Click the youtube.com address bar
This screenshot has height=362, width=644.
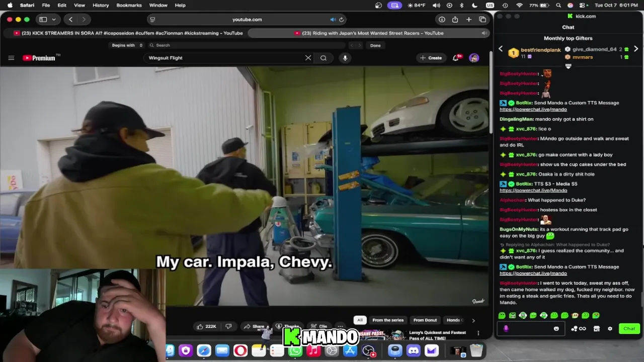247,20
